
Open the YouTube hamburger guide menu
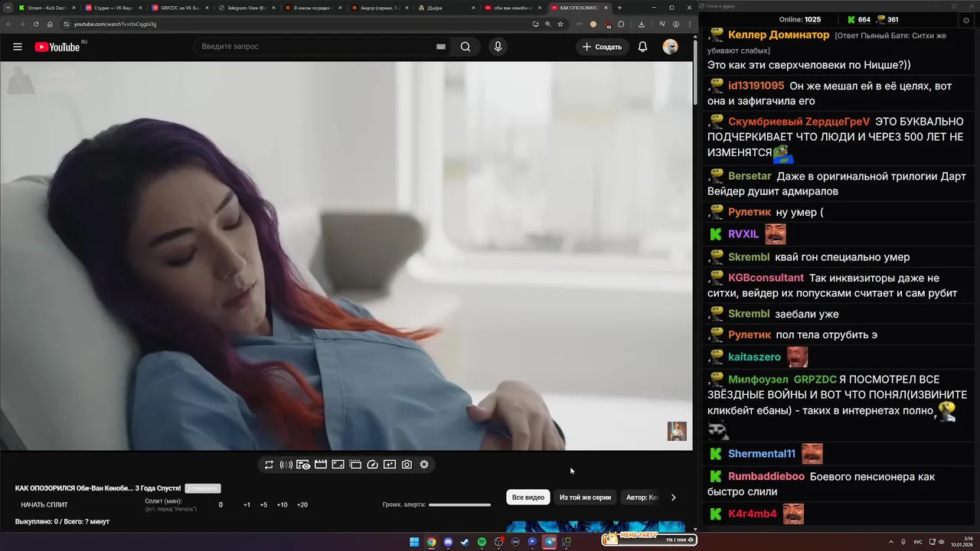17,47
